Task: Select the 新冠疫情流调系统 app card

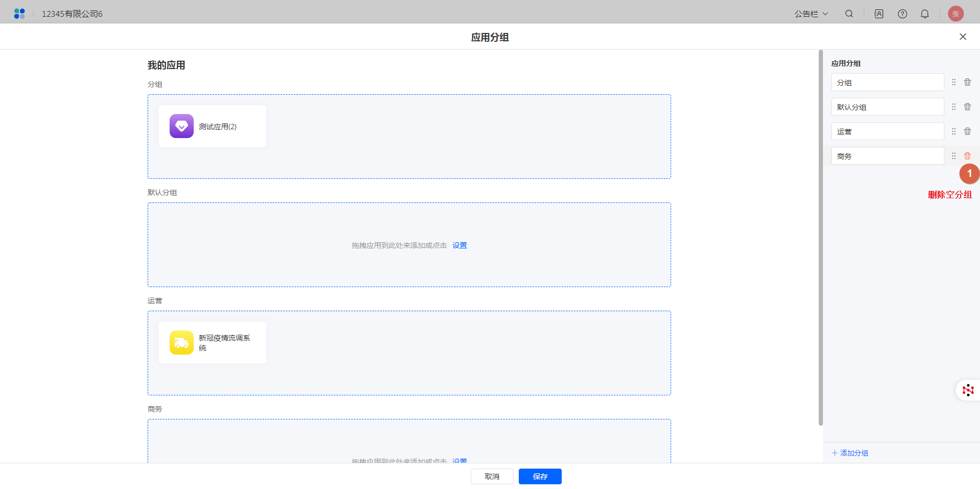Action: [x=213, y=343]
